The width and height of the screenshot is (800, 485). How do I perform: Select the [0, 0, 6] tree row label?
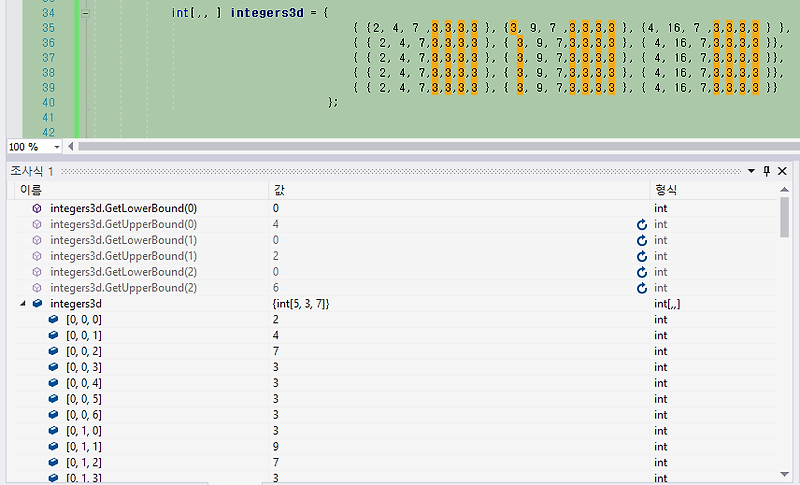(84, 415)
